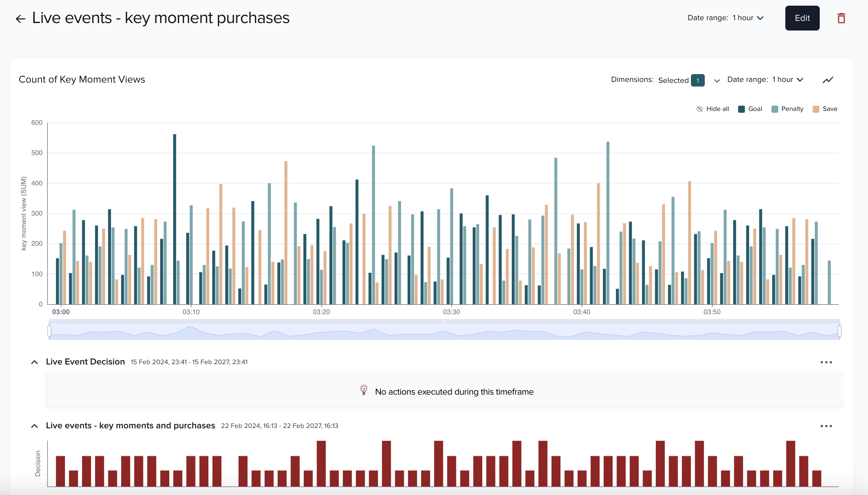Click the Hide all eye icon

click(699, 109)
